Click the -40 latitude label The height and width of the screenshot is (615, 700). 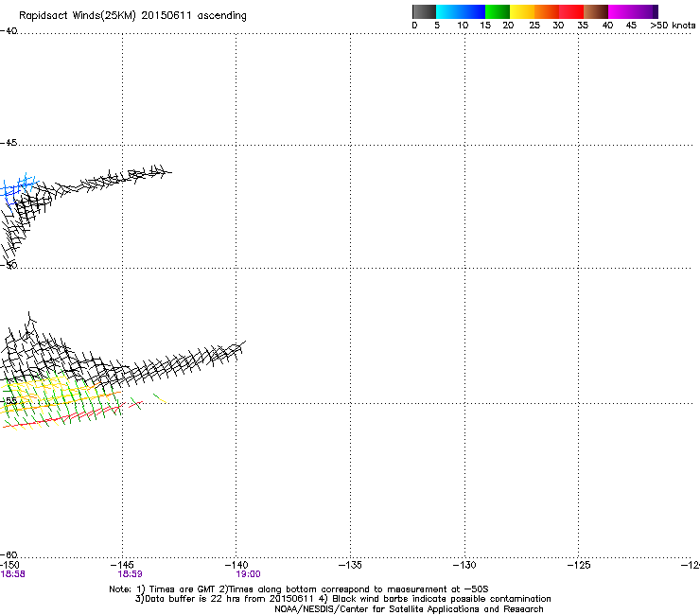point(9,31)
